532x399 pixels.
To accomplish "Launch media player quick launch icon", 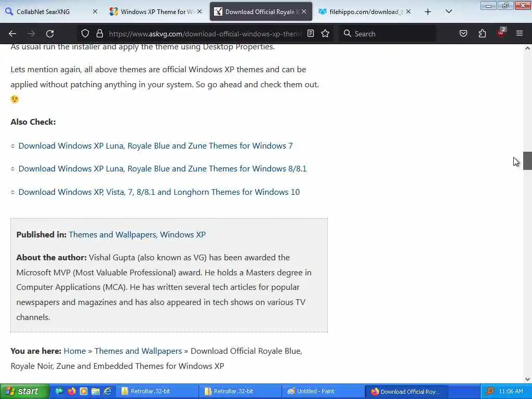I will 84,391.
